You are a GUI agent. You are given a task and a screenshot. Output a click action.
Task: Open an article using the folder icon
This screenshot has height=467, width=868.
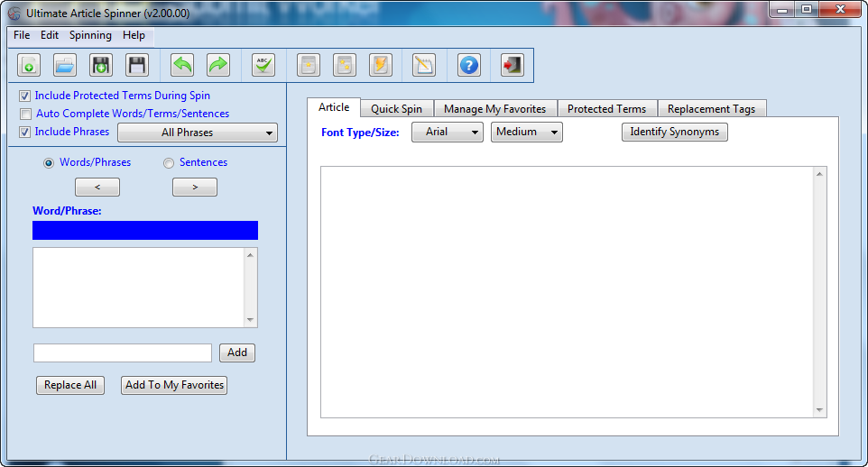65,65
